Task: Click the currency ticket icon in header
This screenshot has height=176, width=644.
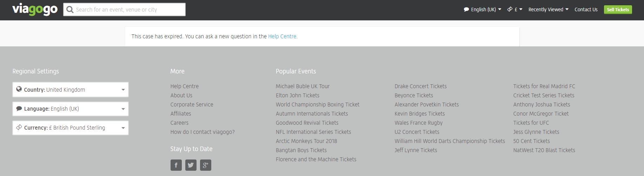Action: coord(510,9)
